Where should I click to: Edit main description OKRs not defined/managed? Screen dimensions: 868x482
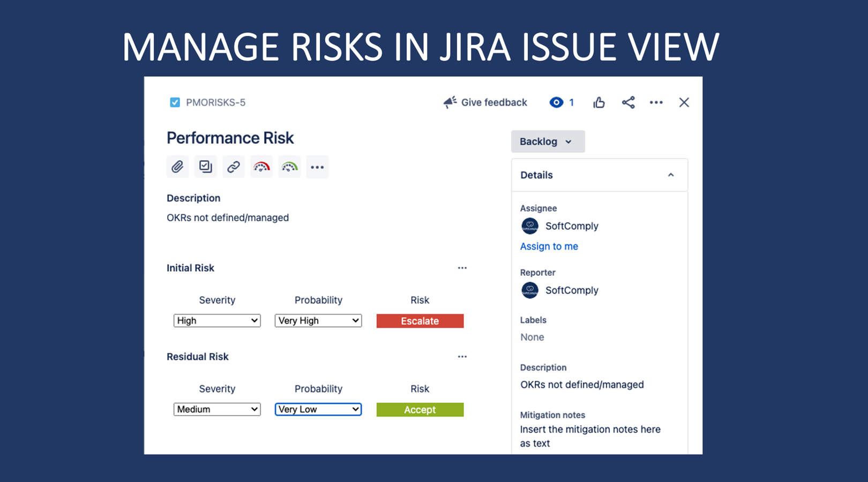pyautogui.click(x=228, y=218)
